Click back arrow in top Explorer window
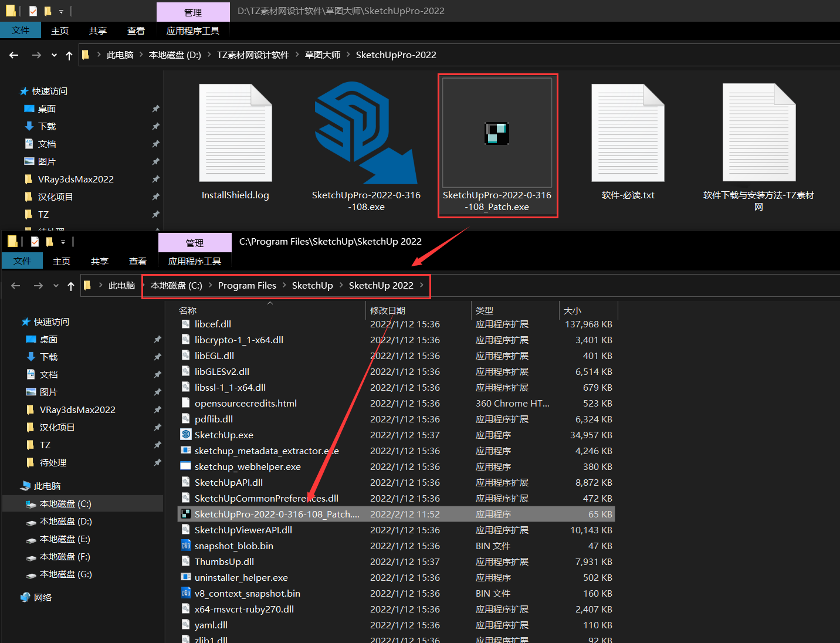Viewport: 840px width, 643px height. [14, 55]
